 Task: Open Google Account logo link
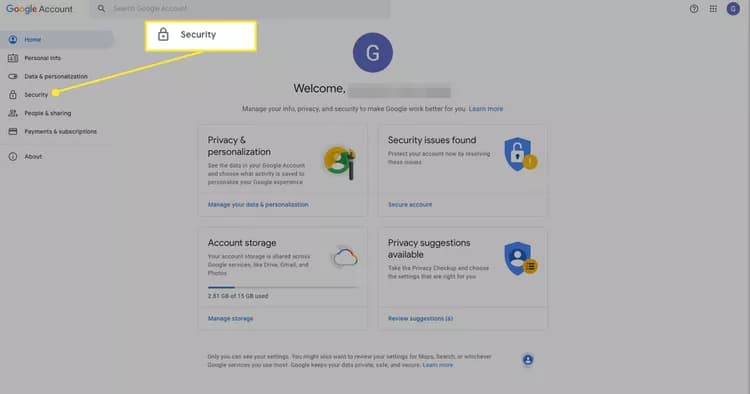(x=39, y=9)
